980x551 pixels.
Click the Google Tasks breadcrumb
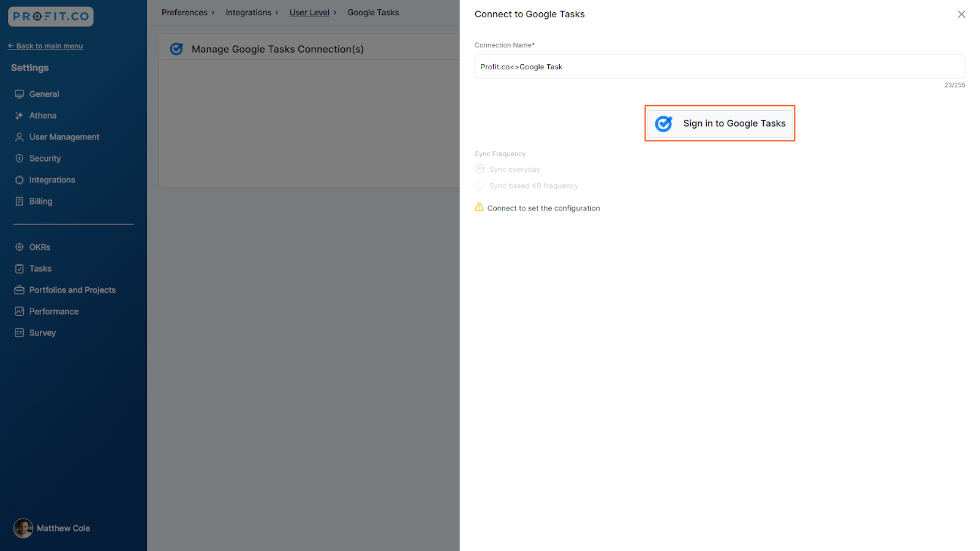(373, 13)
